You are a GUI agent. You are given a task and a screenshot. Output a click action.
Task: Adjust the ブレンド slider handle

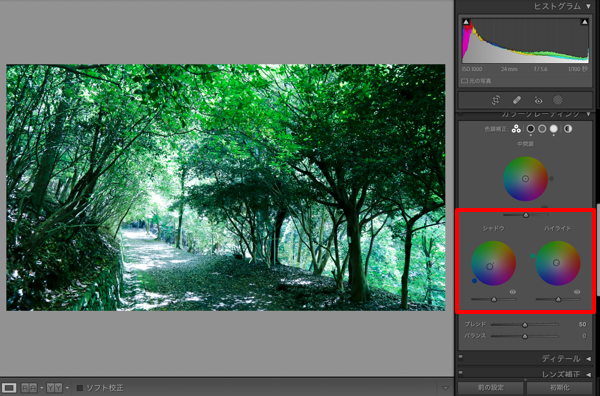click(x=525, y=325)
